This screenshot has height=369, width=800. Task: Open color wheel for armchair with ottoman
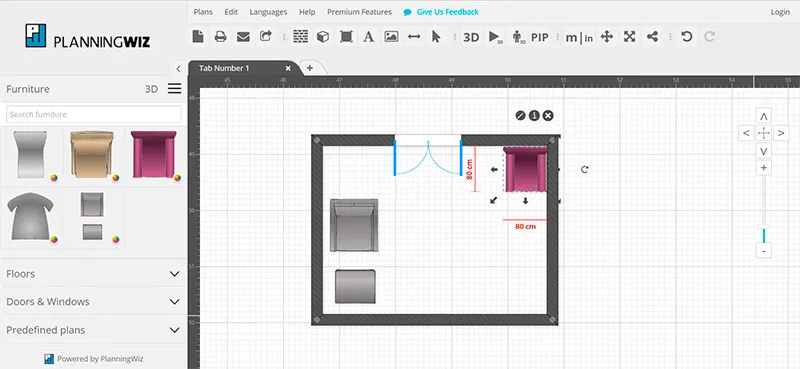(116, 239)
